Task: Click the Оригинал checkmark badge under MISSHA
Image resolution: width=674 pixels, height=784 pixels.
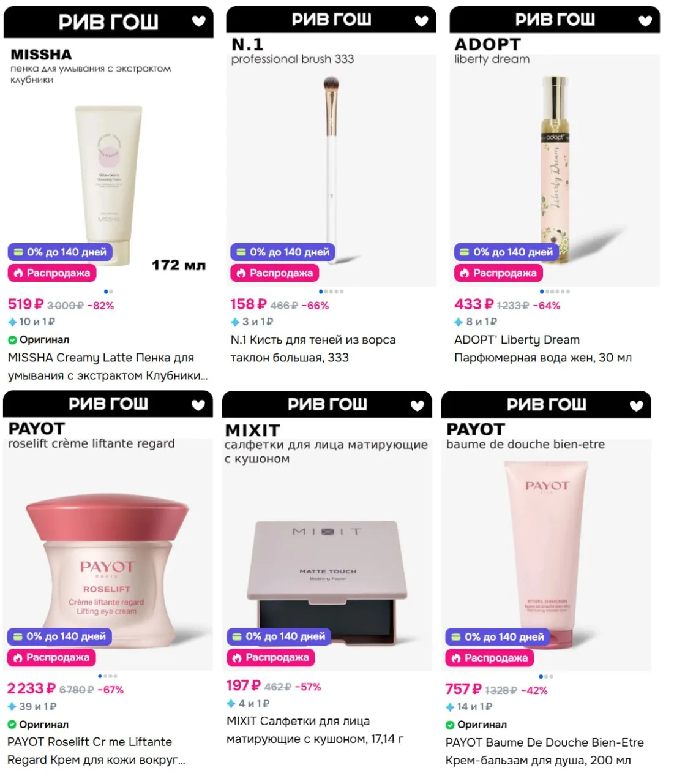Action: pyautogui.click(x=39, y=340)
